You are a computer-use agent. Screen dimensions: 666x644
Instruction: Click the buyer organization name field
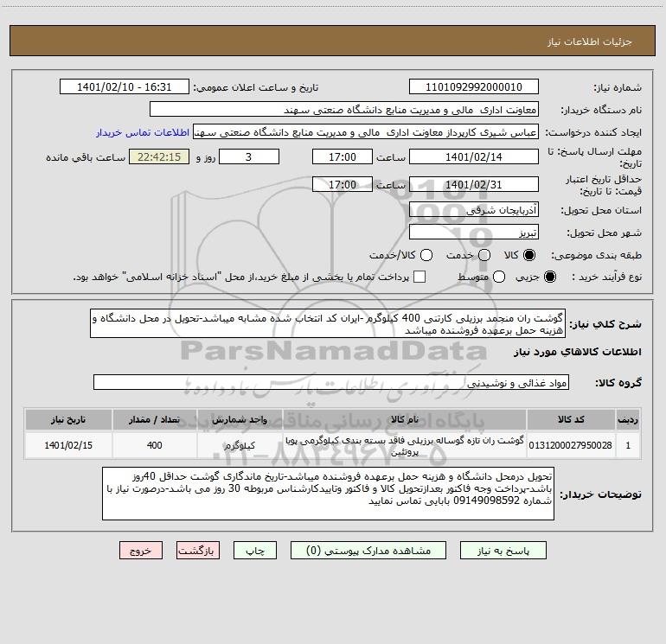pyautogui.click(x=344, y=110)
